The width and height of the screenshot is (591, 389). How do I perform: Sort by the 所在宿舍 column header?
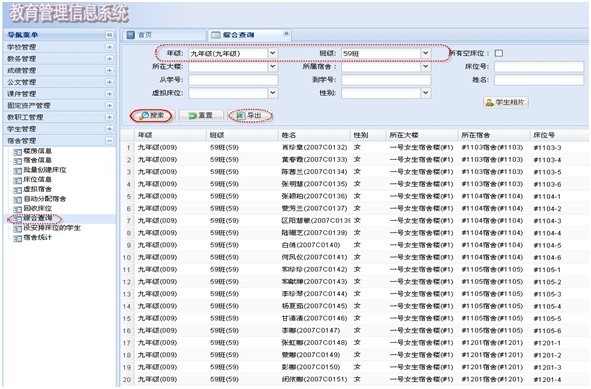point(494,135)
